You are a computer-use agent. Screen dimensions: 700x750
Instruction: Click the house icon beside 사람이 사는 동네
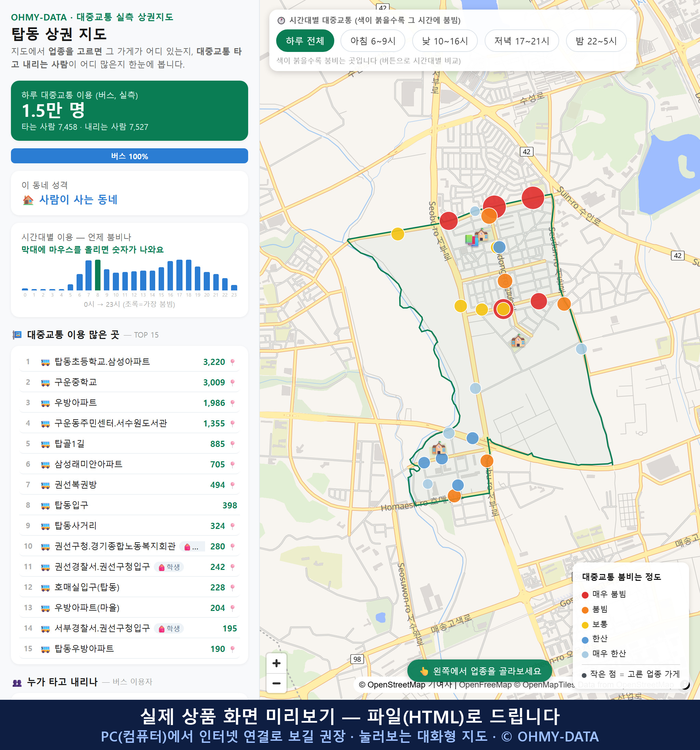click(x=28, y=200)
